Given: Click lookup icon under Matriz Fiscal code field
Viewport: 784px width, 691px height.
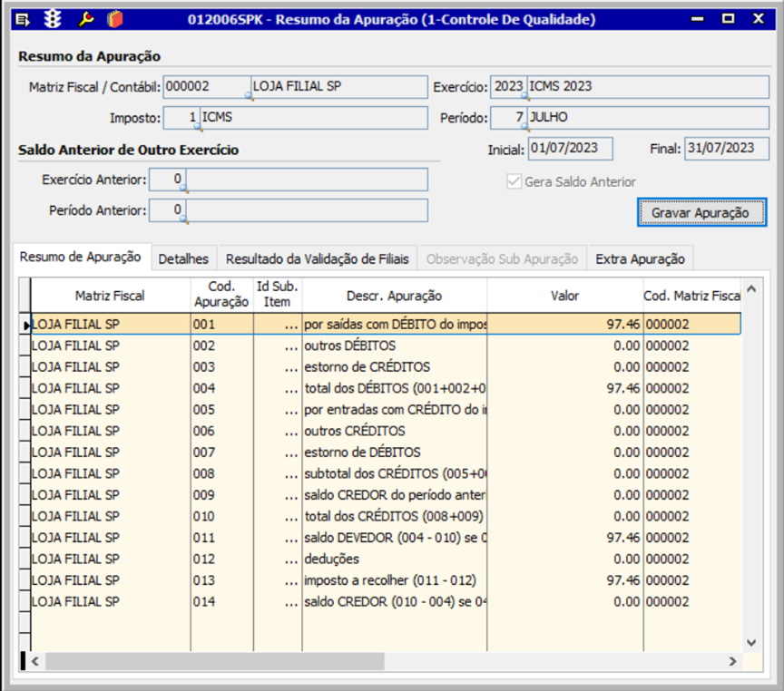Looking at the screenshot, I should click(x=249, y=97).
